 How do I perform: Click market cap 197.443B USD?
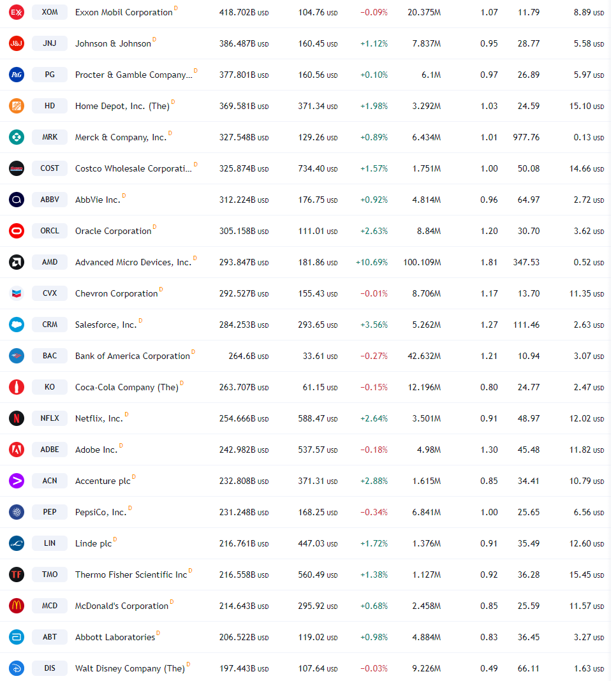click(x=244, y=669)
